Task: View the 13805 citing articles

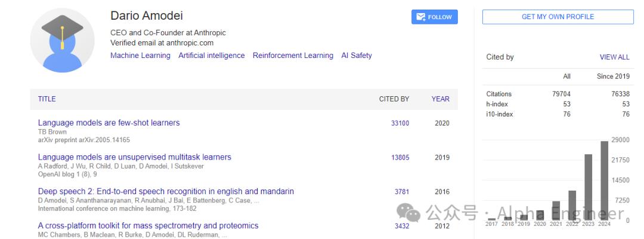Action: tap(400, 158)
